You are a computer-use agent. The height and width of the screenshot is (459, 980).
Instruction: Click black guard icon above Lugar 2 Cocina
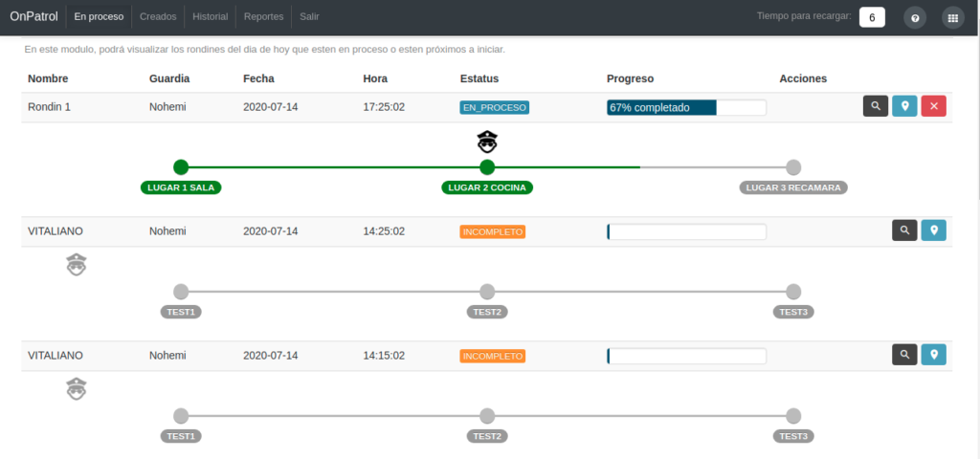[x=487, y=142]
